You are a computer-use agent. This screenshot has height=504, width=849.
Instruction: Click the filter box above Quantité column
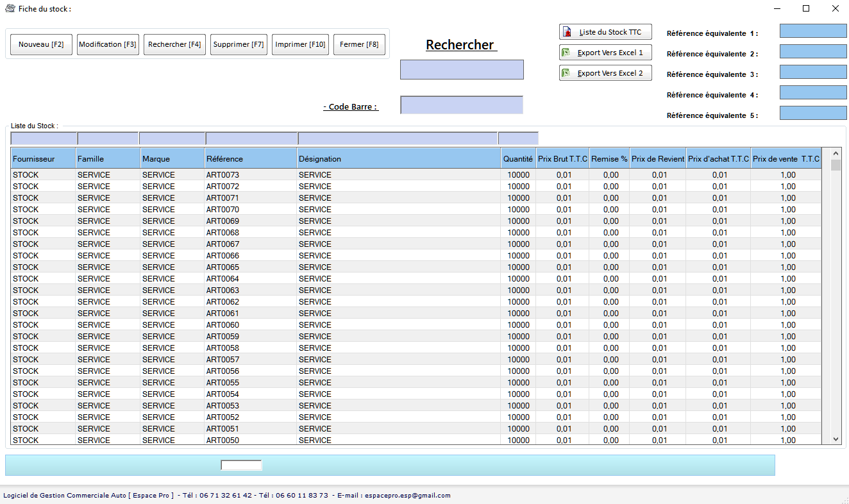[x=518, y=139]
